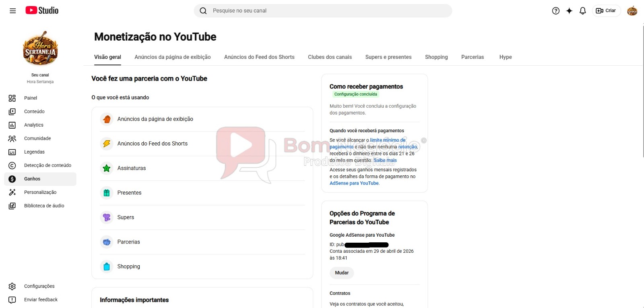The height and width of the screenshot is (308, 644).
Task: Click the Presentes row text
Action: [x=129, y=193]
